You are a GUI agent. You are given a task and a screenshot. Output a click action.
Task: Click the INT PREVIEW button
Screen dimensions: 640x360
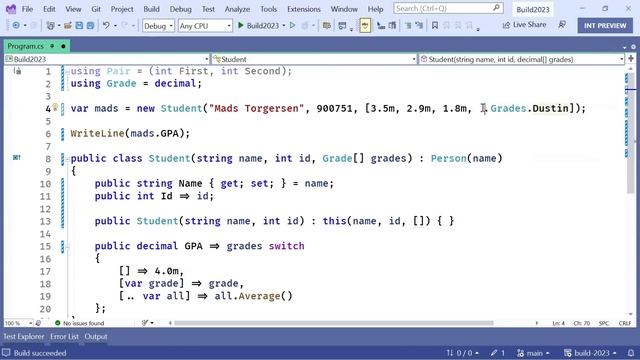[605, 25]
